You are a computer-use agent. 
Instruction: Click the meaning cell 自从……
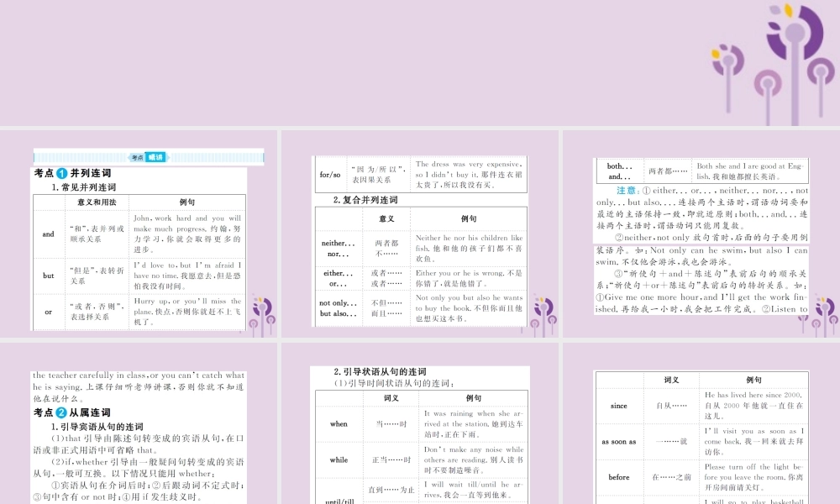[672, 406]
